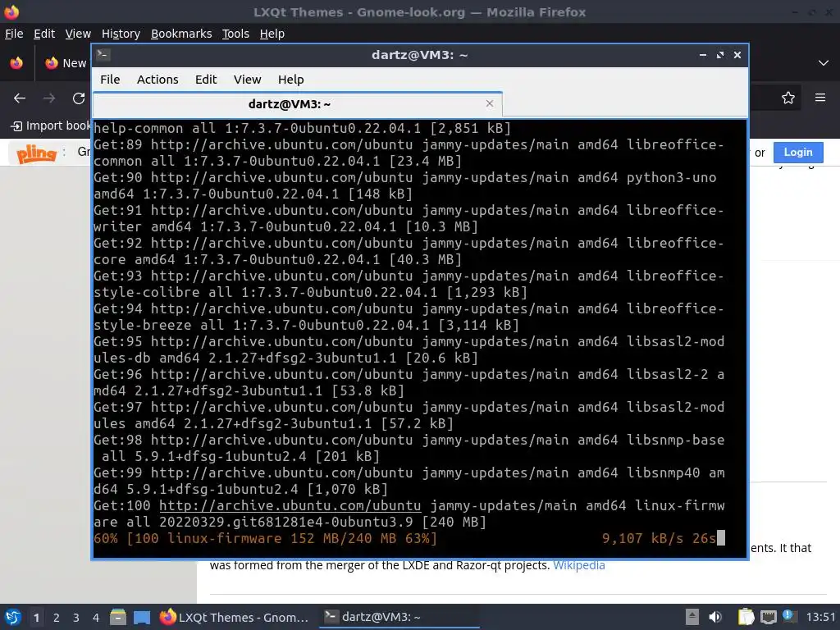Open the Firefox Bookmarks menu
This screenshot has width=840, height=630.
pos(181,34)
